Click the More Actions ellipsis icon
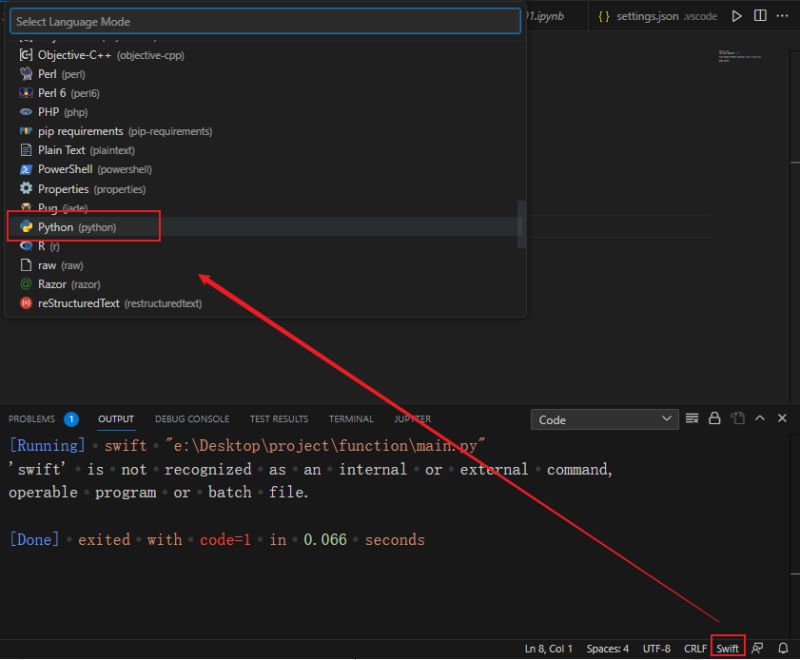Viewport: 800px width, 660px height. 782,16
